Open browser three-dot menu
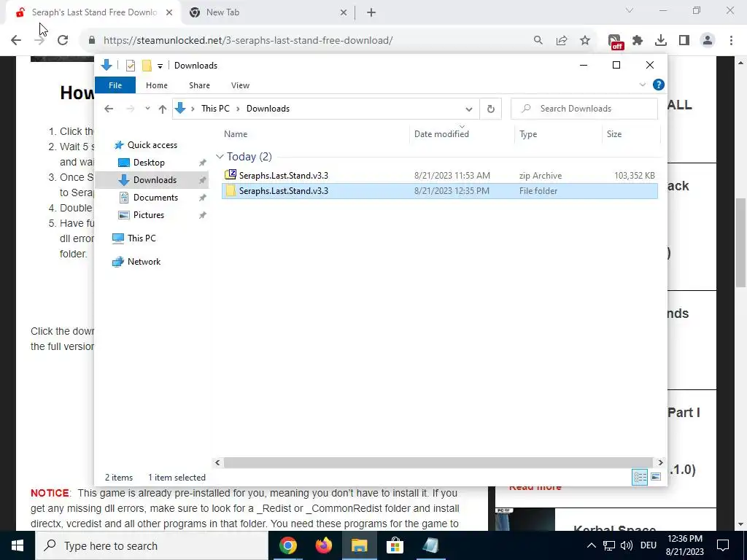747x560 pixels. 731,41
